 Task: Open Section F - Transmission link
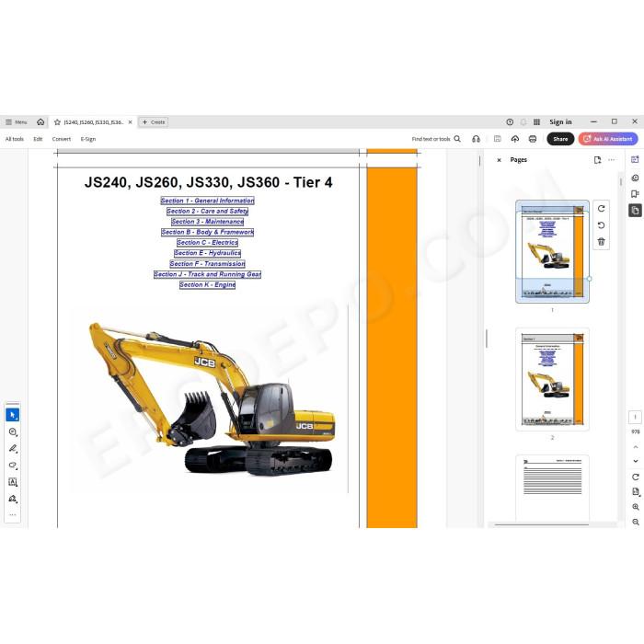coord(207,264)
